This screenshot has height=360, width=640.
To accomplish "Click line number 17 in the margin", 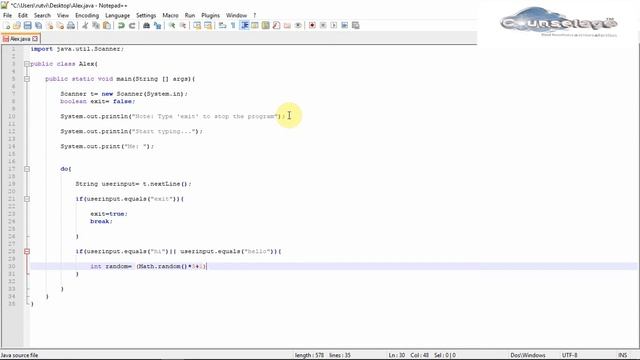I will [x=12, y=169].
